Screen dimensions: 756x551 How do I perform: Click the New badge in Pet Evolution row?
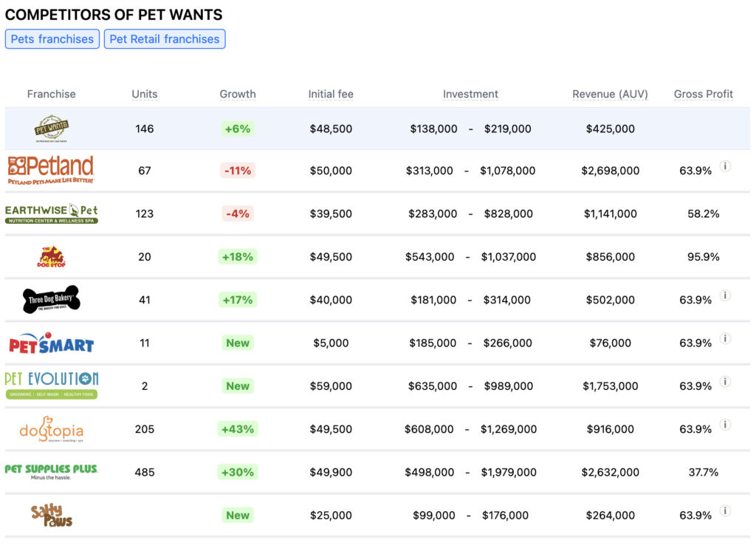click(238, 386)
